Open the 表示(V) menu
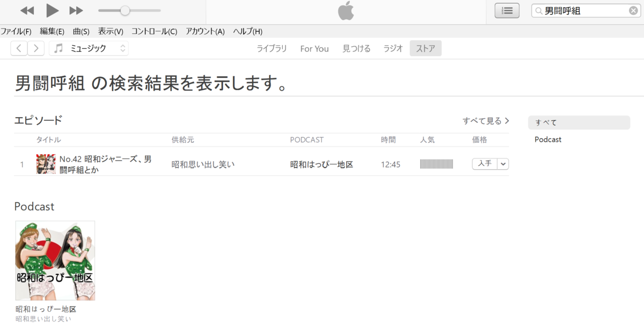The height and width of the screenshot is (334, 644). pyautogui.click(x=111, y=31)
